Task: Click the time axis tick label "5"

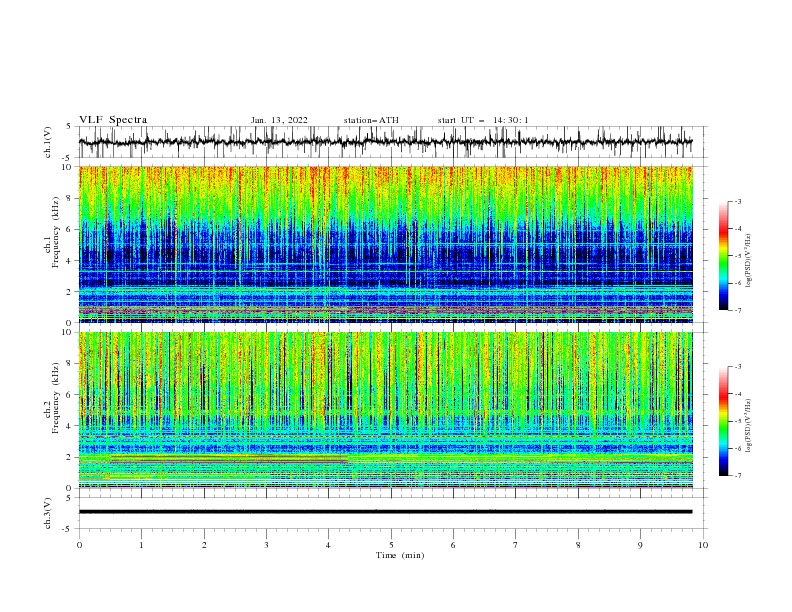Action: click(x=391, y=545)
